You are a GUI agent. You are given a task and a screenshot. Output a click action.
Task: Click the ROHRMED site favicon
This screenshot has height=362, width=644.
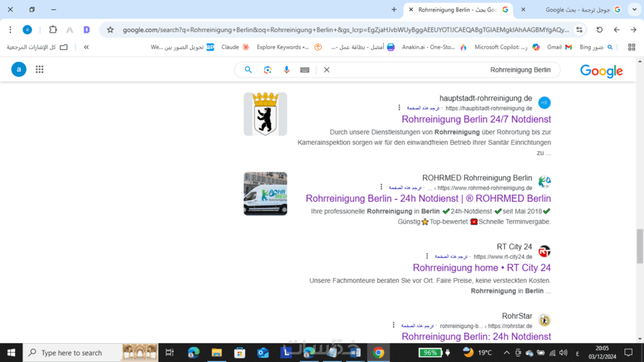544,182
